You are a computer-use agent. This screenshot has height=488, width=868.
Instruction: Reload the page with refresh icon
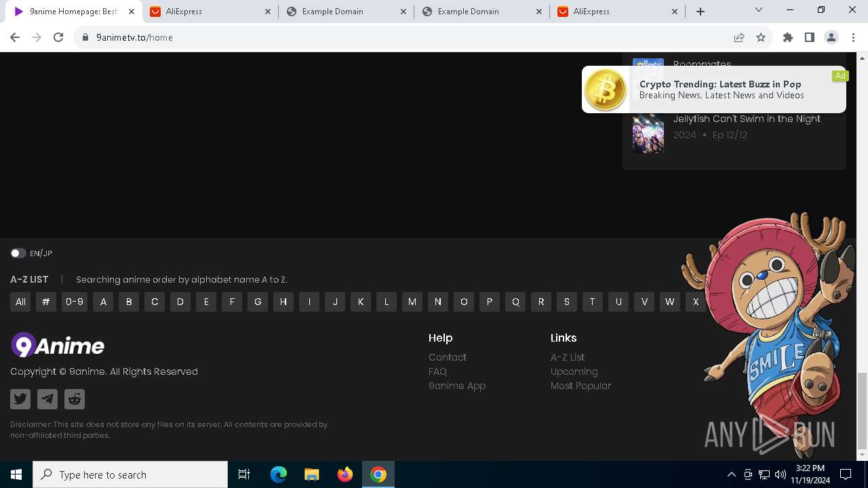tap(58, 37)
